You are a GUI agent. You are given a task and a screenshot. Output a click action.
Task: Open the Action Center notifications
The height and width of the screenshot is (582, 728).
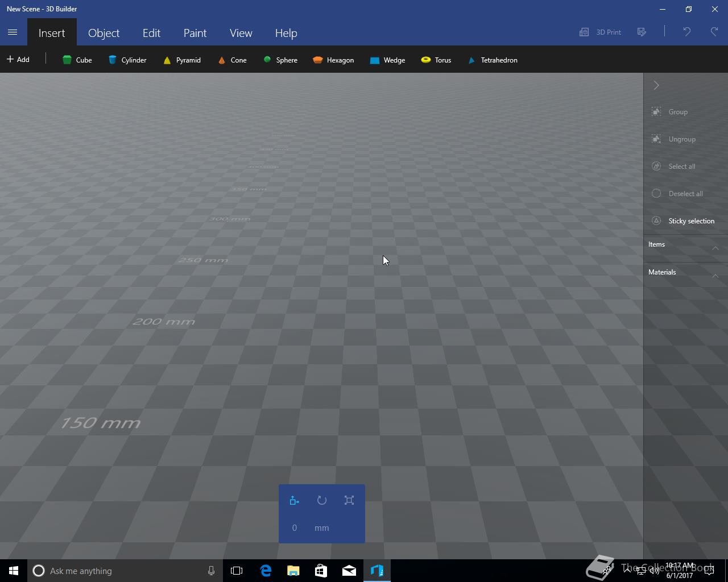pos(709,571)
